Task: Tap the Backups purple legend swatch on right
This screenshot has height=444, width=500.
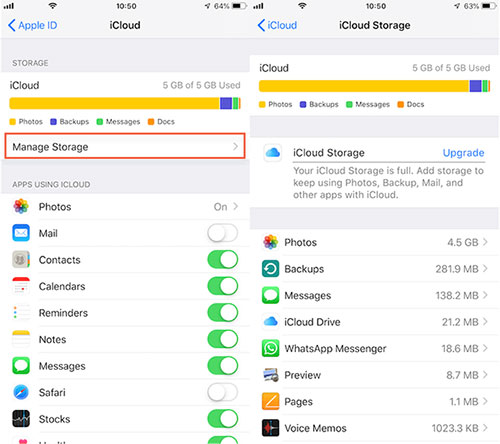Action: click(x=303, y=104)
